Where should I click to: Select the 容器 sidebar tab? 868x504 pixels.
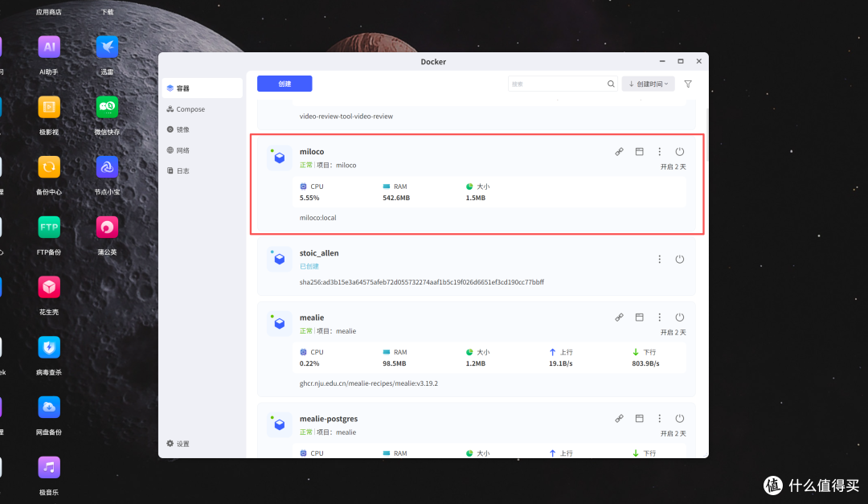click(203, 88)
